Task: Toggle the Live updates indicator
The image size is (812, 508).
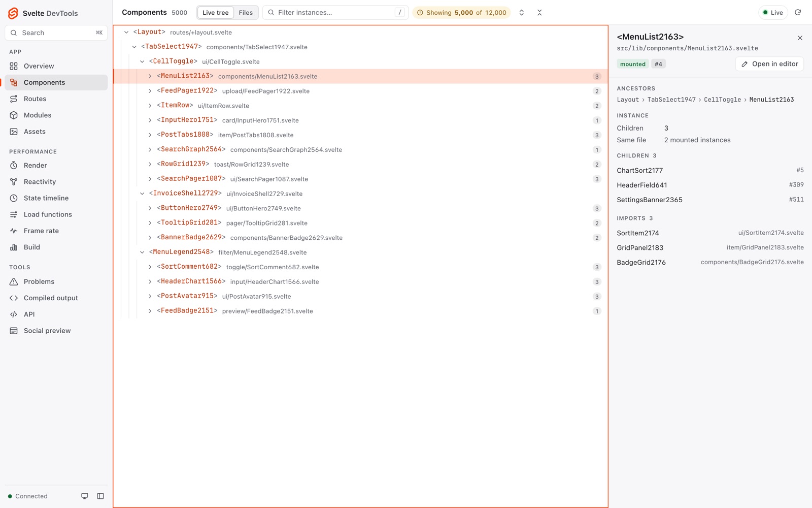Action: [773, 12]
